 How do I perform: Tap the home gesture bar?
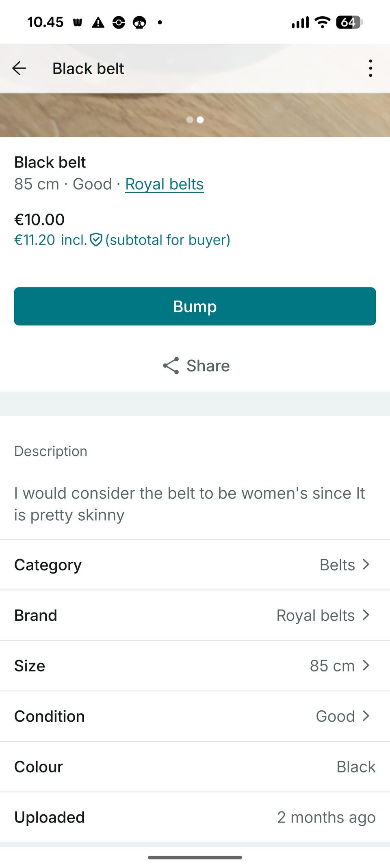tap(195, 857)
